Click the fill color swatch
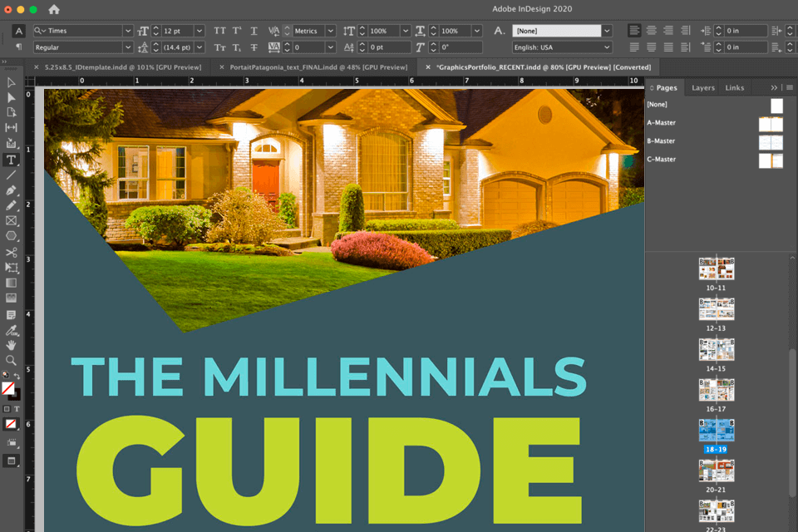This screenshot has height=532, width=798. click(x=7, y=388)
